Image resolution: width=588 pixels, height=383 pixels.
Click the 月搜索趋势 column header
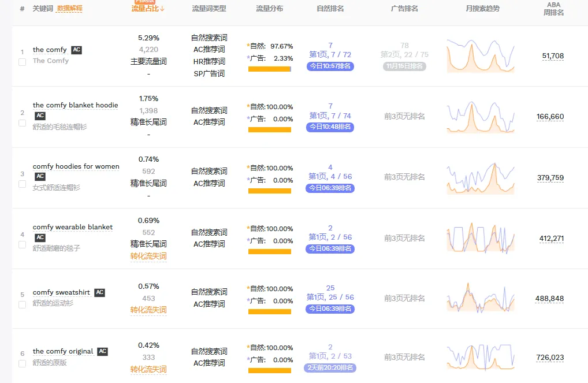coord(483,8)
